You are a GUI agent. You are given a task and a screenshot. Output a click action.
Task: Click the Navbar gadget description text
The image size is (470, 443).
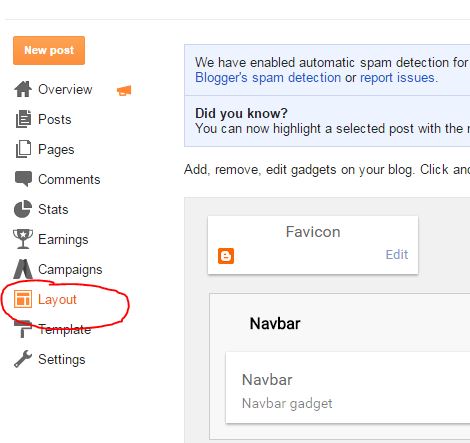(287, 403)
